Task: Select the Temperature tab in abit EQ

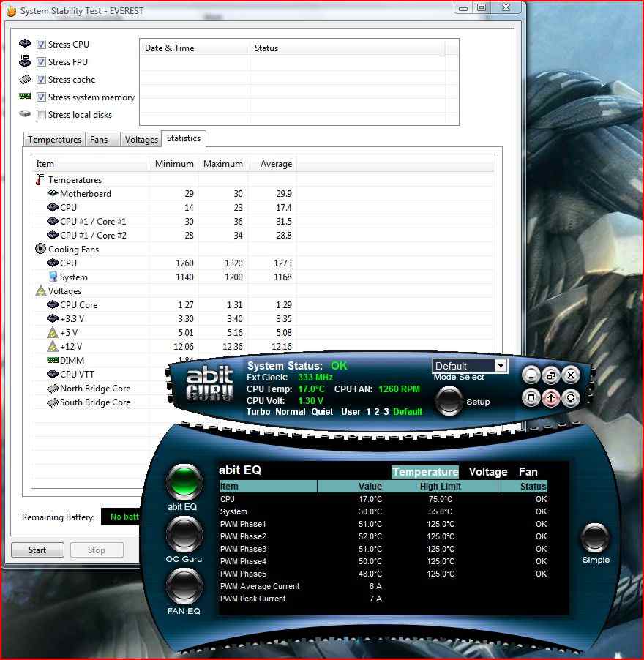Action: click(425, 472)
